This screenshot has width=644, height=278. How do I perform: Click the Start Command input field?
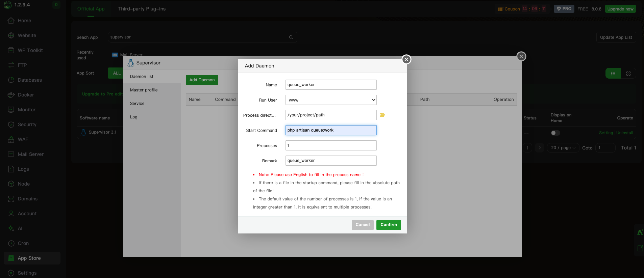pyautogui.click(x=331, y=130)
